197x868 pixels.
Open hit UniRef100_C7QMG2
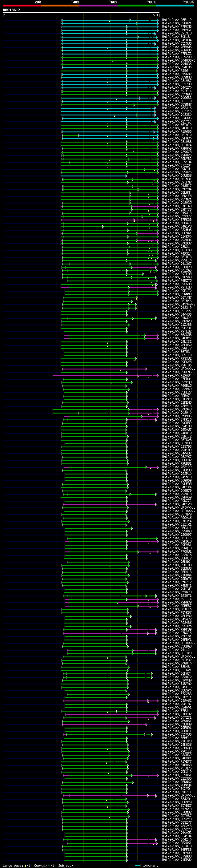pos(177,812)
